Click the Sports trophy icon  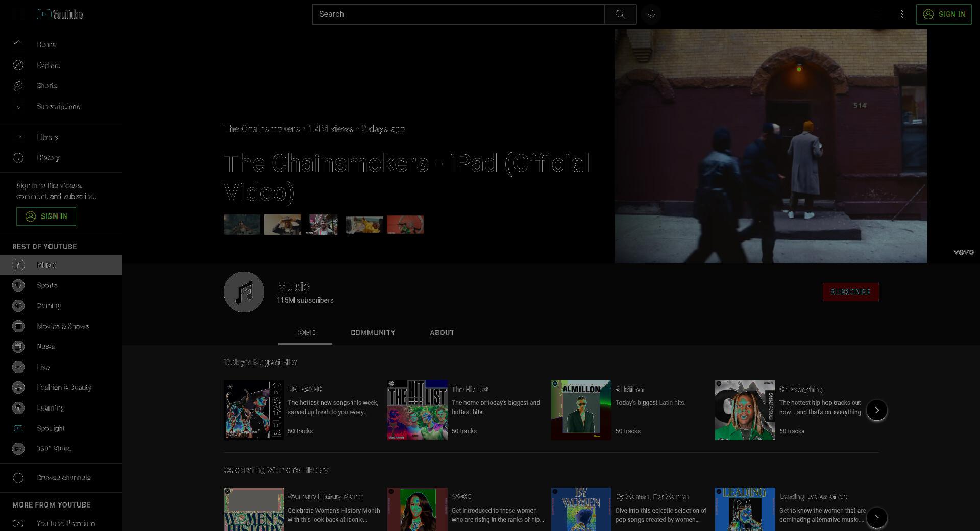18,285
